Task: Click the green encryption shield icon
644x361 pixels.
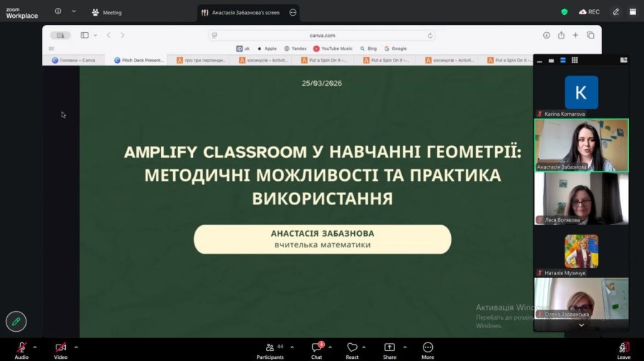Action: [565, 12]
